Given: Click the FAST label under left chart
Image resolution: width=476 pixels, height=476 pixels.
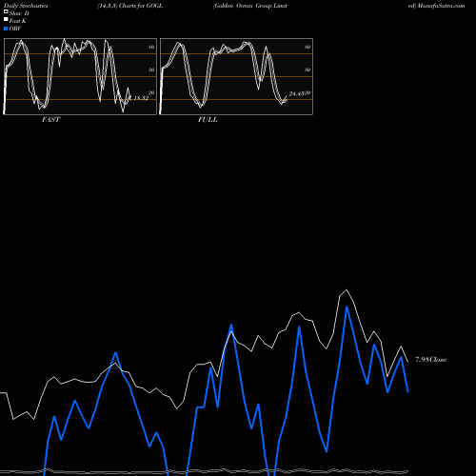Looking at the screenshot, I should click(x=50, y=120).
